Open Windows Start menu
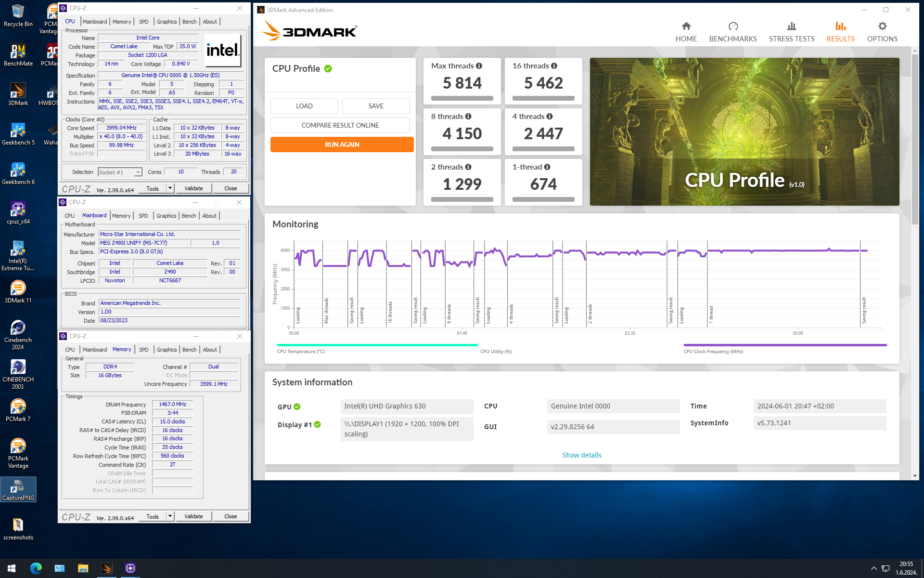 pos(12,568)
